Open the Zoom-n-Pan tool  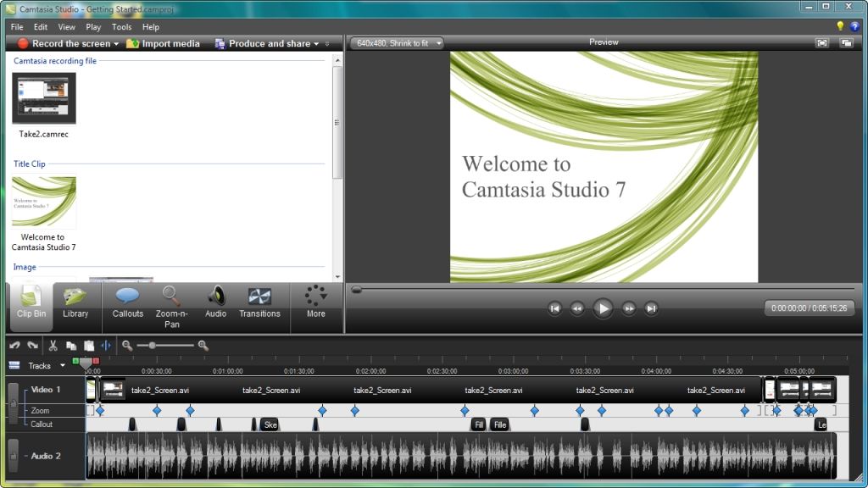171,307
